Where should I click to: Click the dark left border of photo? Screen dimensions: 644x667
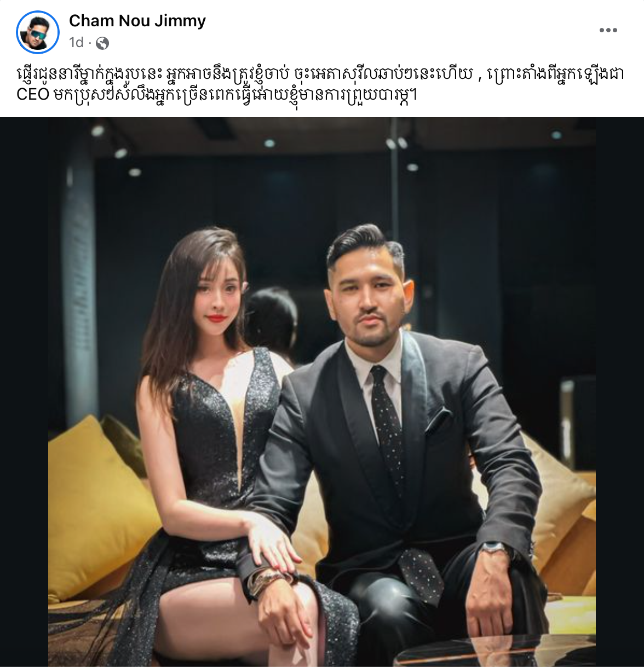coord(24,392)
